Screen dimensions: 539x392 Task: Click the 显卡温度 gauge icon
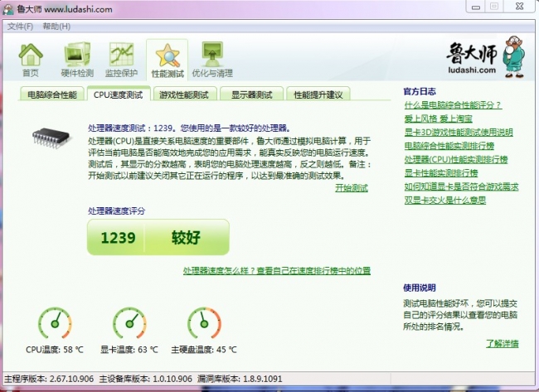129,324
